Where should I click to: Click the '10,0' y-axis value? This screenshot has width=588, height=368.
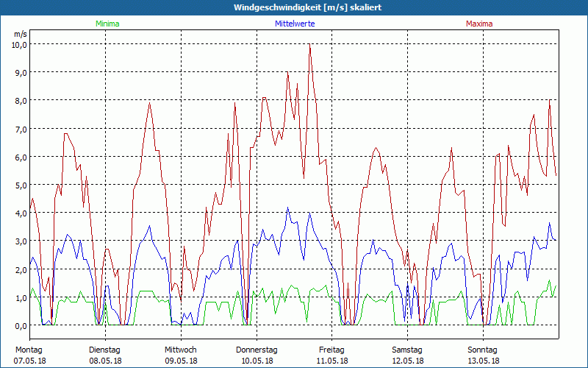[x=20, y=44]
